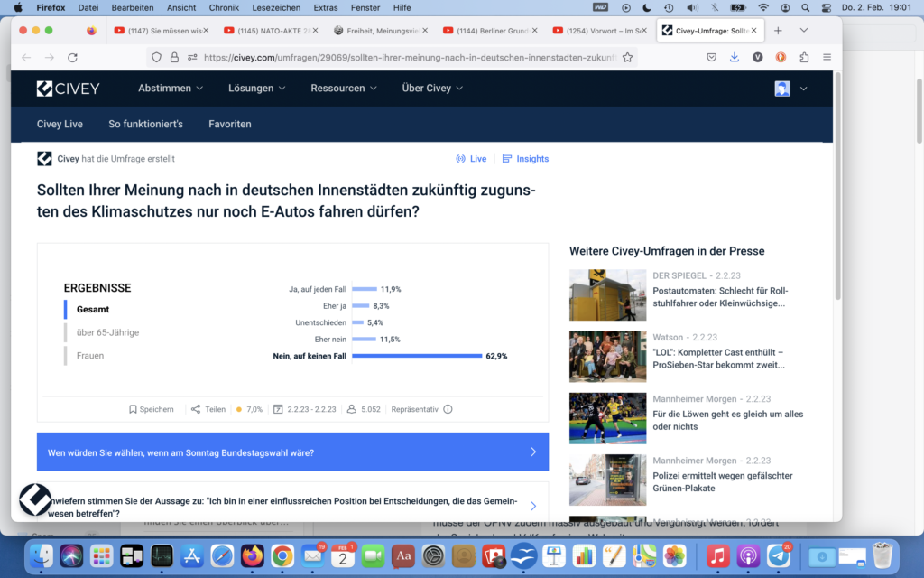Viewport: 924px width, 578px height.
Task: Open the info icon next to Repräsentativ
Action: [448, 409]
